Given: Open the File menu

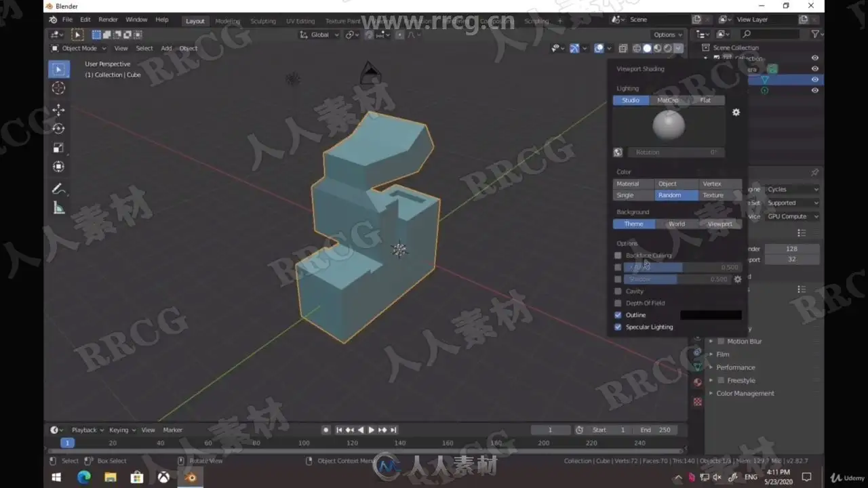Looking at the screenshot, I should (x=67, y=20).
